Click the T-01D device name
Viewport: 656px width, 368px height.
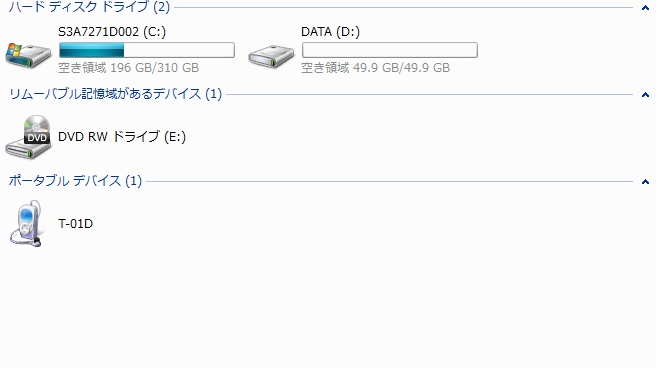click(x=75, y=224)
